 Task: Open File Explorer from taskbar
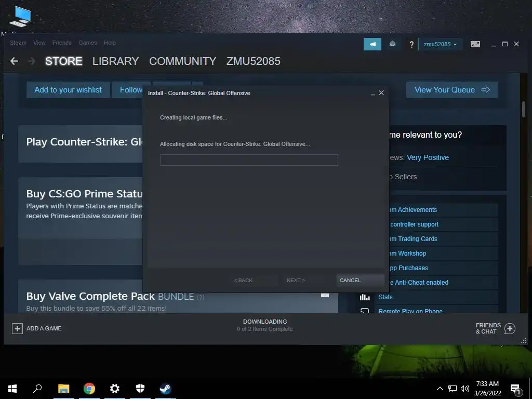pyautogui.click(x=63, y=389)
